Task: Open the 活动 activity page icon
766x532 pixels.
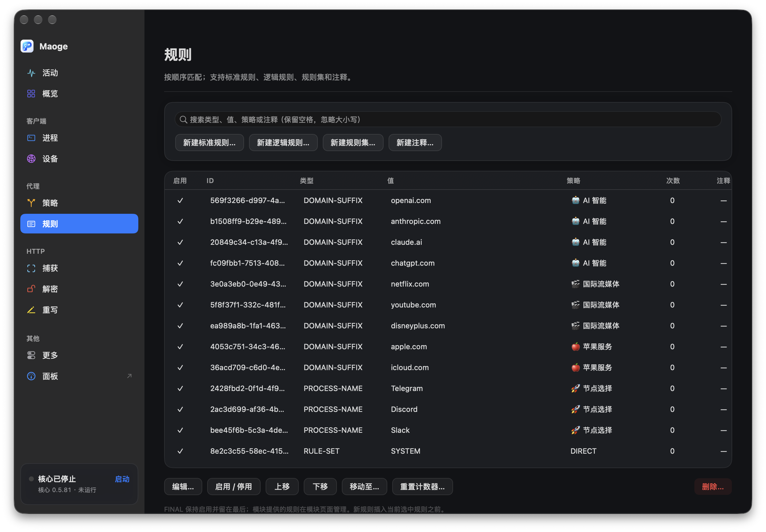Action: click(x=31, y=73)
